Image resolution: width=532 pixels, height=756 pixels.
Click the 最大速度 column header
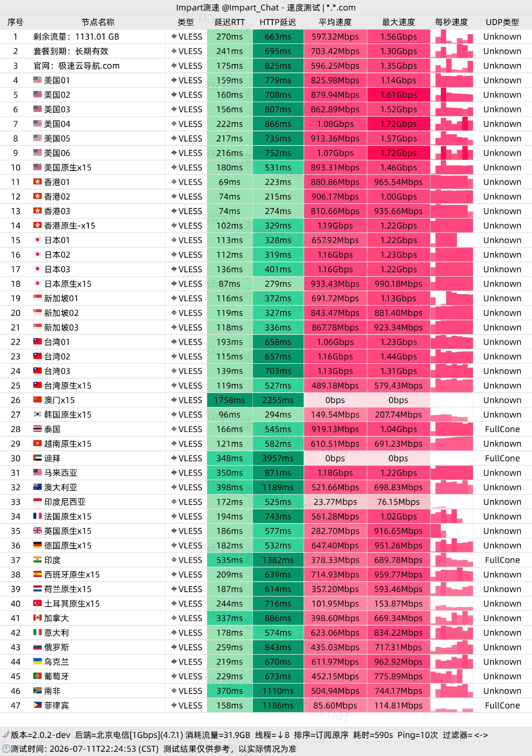[x=398, y=22]
